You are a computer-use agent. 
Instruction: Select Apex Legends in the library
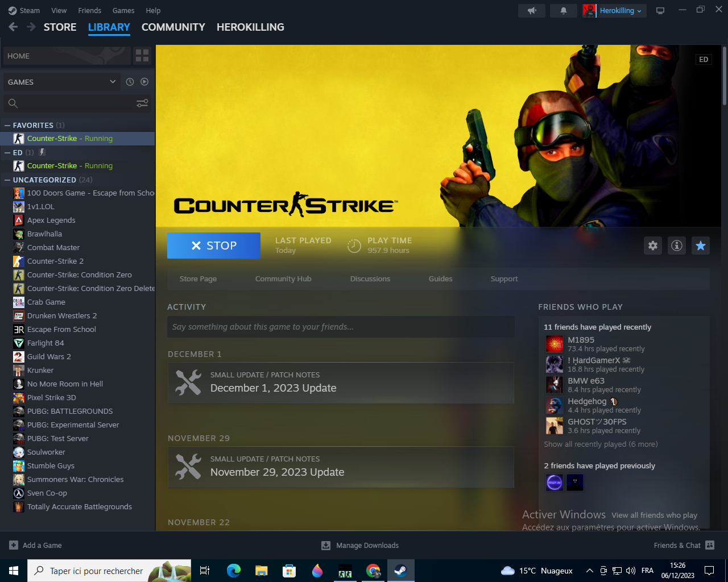pos(51,221)
